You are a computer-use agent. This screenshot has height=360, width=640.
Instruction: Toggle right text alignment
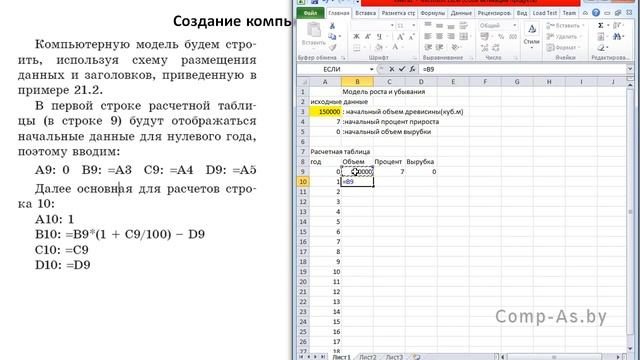pyautogui.click(x=451, y=37)
